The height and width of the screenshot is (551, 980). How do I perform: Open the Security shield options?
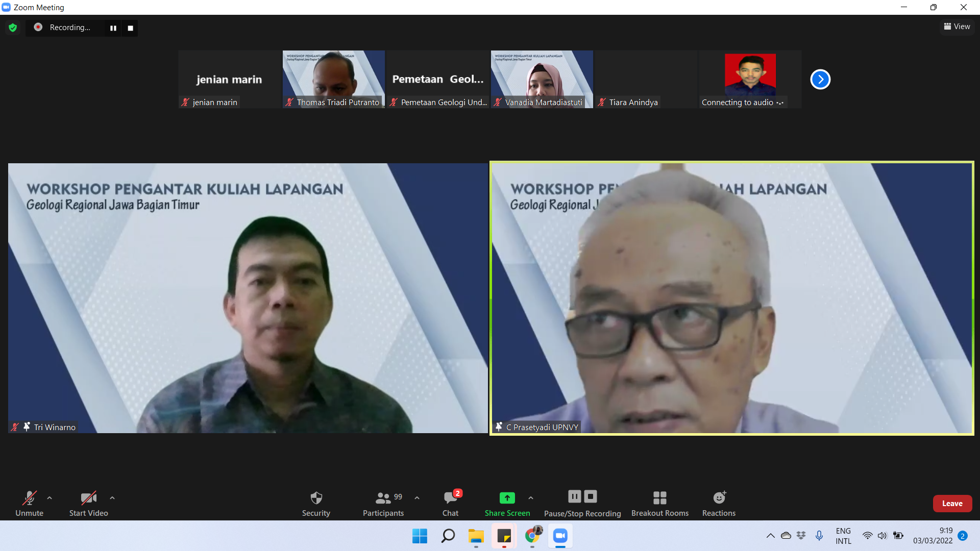pos(316,503)
